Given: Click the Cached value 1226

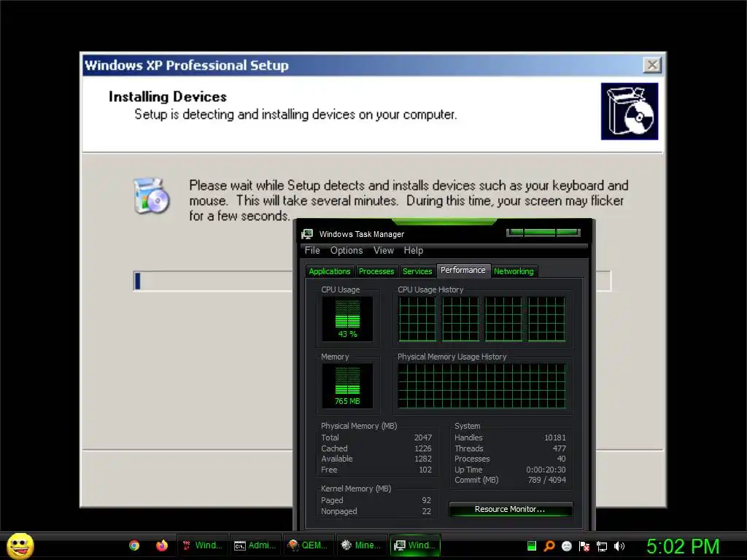Looking at the screenshot, I should point(423,448).
